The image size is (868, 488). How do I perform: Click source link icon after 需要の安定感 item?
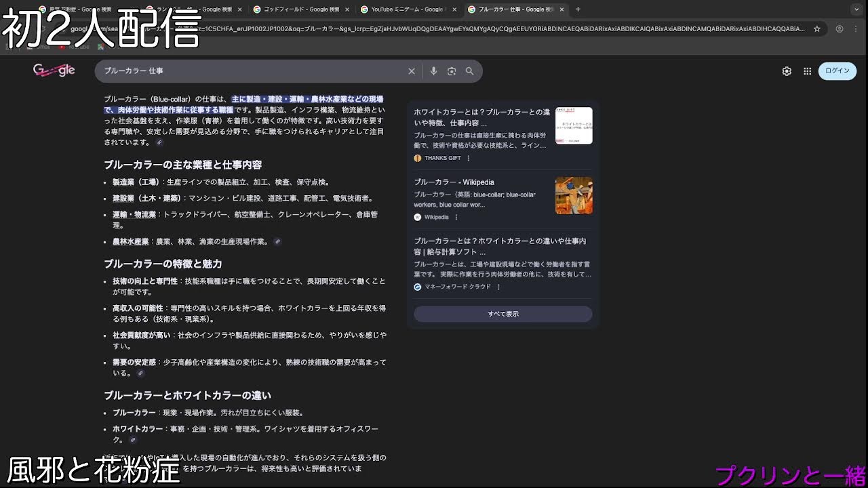pyautogui.click(x=140, y=373)
